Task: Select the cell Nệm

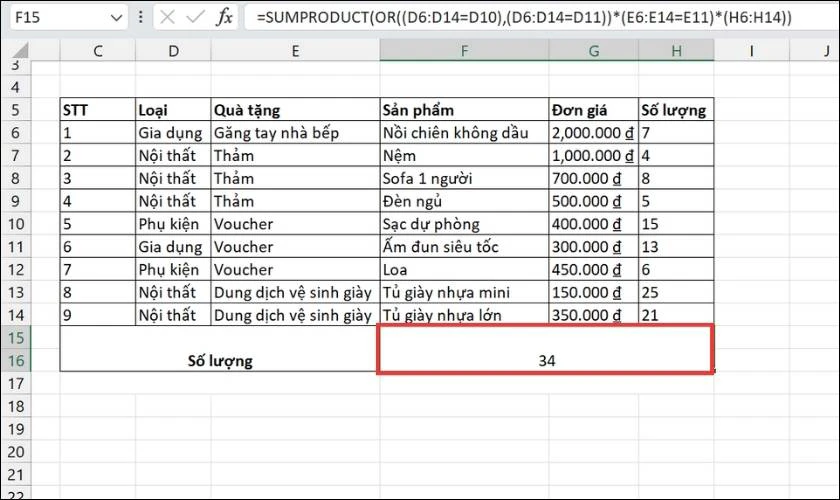Action: pyautogui.click(x=464, y=156)
